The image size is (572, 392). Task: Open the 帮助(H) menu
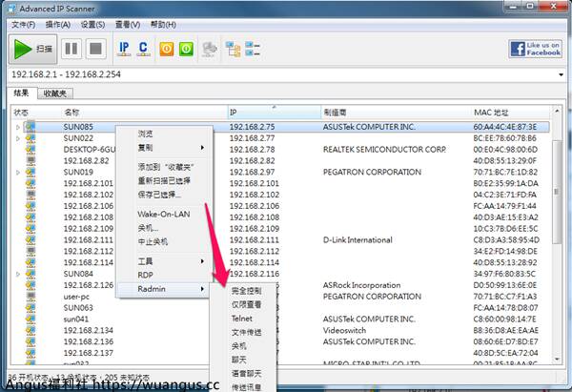point(163,25)
